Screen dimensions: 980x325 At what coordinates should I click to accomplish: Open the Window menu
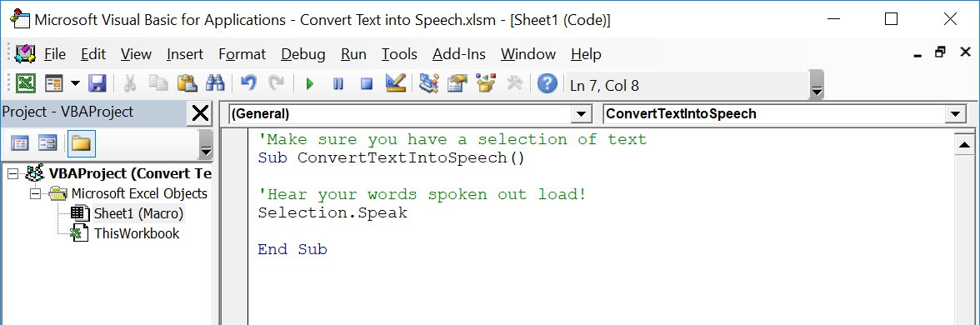tap(528, 54)
